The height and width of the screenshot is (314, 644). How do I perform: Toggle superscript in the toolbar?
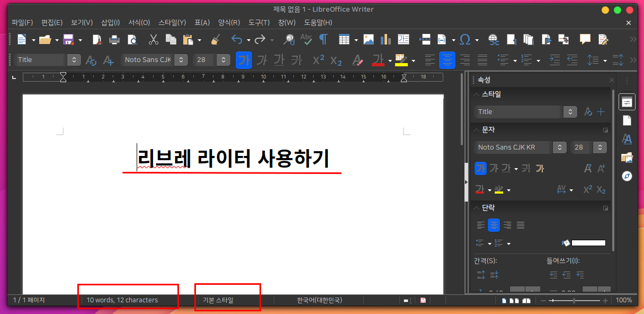(318, 60)
